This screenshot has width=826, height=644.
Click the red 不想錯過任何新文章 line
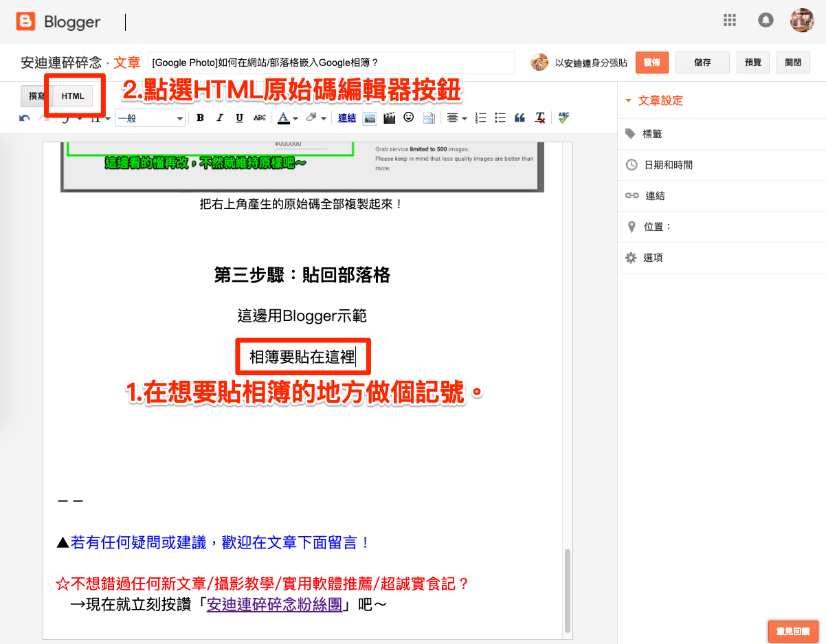click(263, 584)
